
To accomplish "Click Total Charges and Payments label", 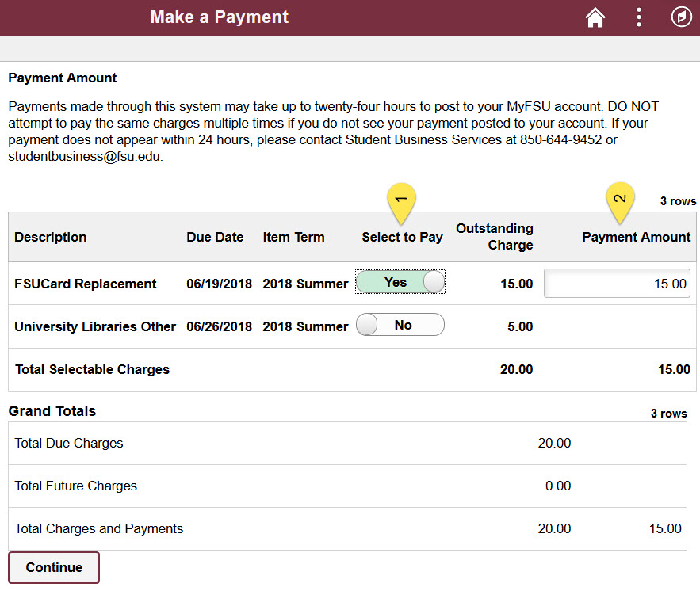I will point(98,528).
